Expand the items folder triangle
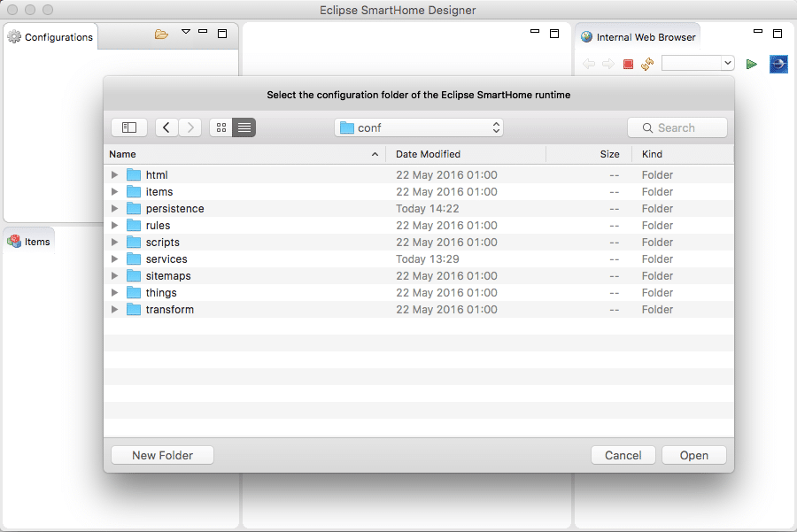This screenshot has height=532, width=797. point(114,191)
